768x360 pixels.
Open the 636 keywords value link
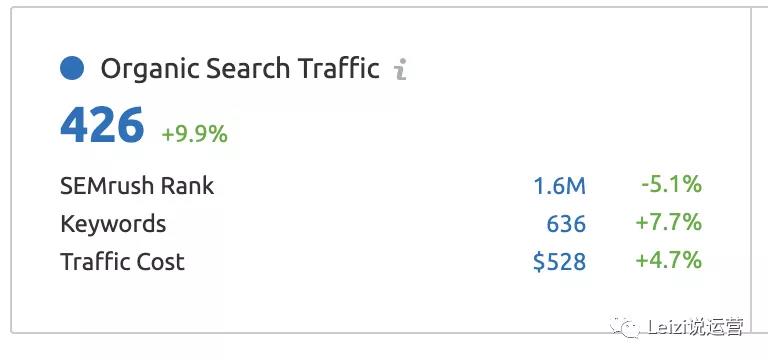coord(566,224)
